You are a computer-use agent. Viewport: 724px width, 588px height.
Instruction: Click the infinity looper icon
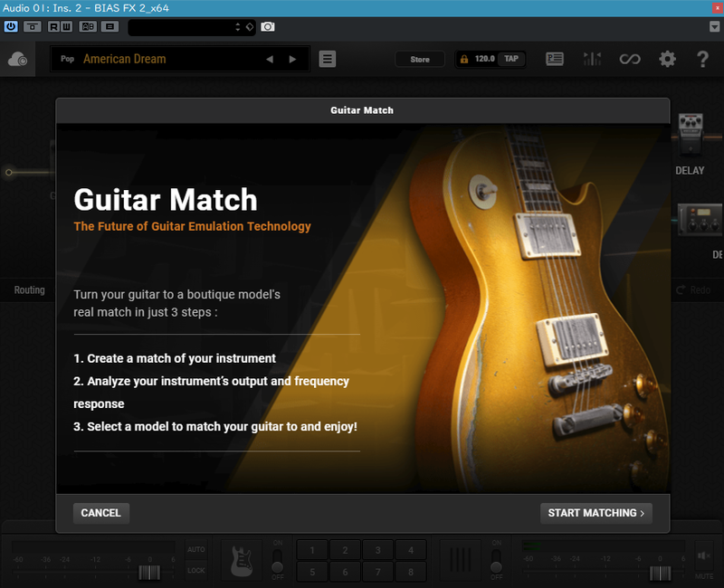[630, 59]
